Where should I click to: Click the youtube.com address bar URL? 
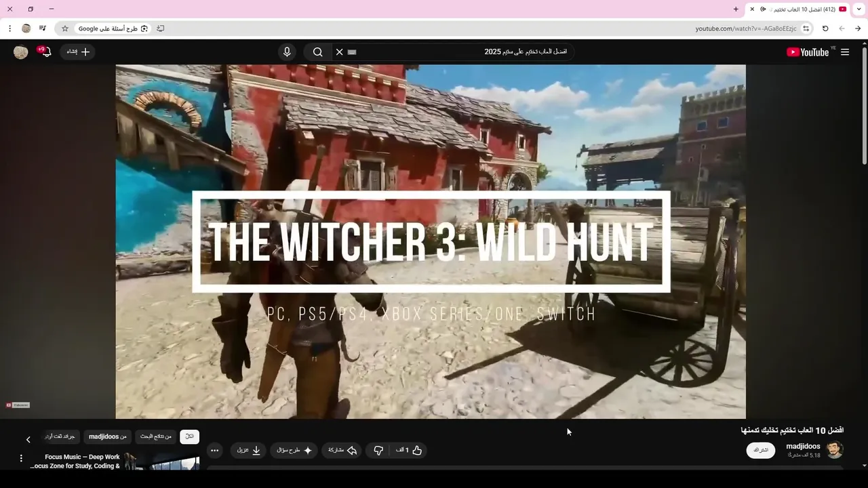pos(746,28)
